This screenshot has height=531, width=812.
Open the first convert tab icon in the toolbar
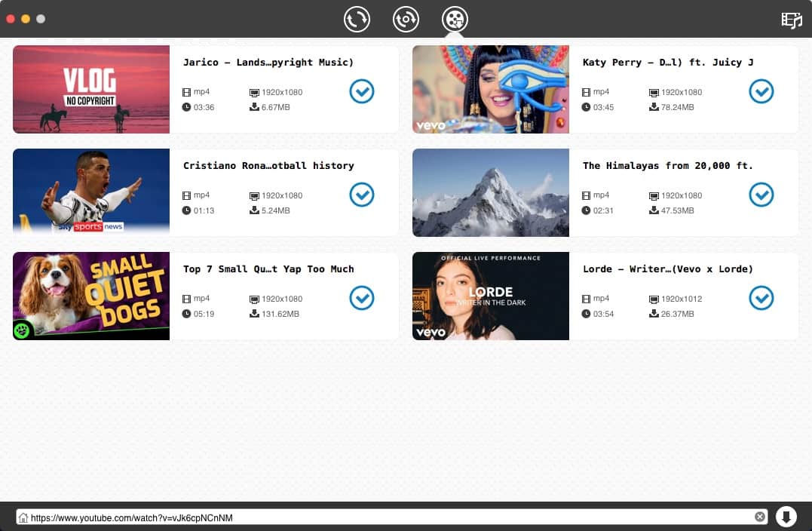click(357, 19)
